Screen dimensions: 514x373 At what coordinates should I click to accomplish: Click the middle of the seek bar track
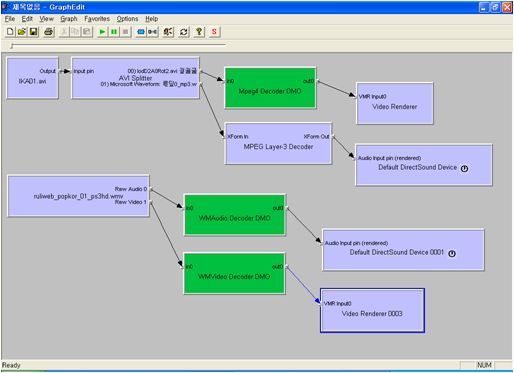pyautogui.click(x=118, y=44)
